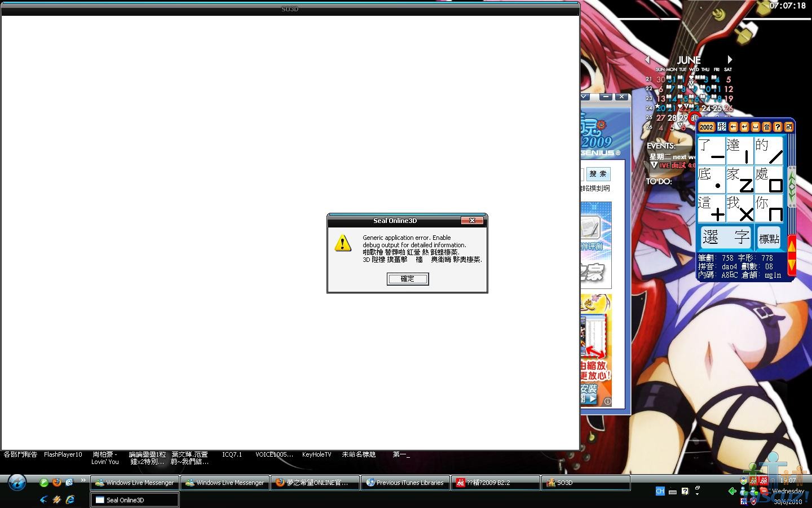This screenshot has width=812, height=508.
Task: Click the CH language bar indicator
Action: pos(660,491)
